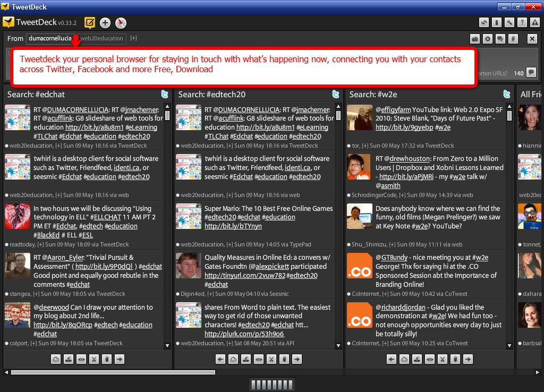544x392 pixels.
Task: Move #edchat column right with arrow icon
Action: pos(120,360)
